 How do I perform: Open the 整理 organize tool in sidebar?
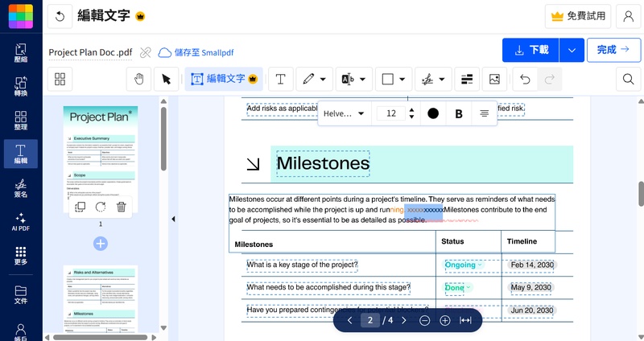[21, 120]
